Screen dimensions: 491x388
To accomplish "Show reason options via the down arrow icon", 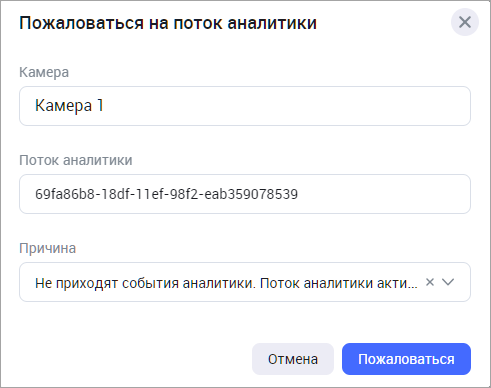I will tap(448, 282).
